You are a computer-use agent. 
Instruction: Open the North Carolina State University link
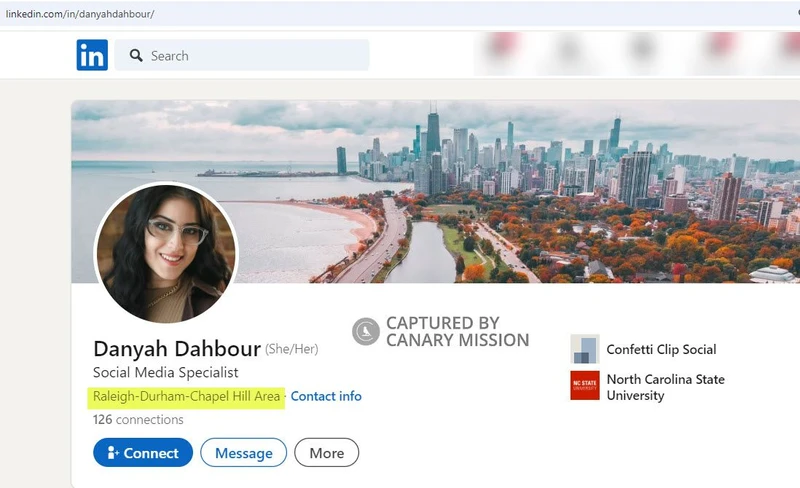point(665,387)
